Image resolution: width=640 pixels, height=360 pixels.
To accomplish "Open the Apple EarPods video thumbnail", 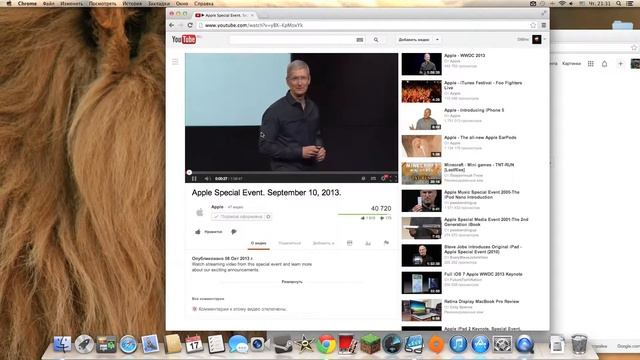I will click(422, 146).
